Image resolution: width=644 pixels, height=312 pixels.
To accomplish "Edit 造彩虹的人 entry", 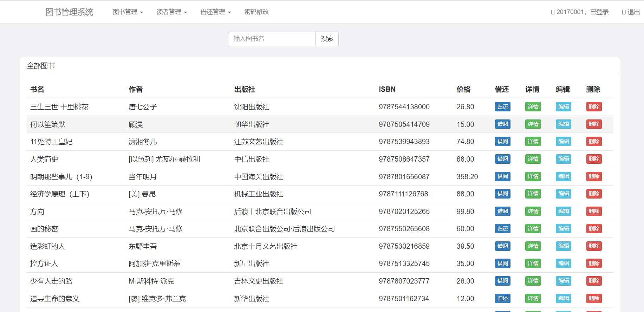I will point(564,246).
